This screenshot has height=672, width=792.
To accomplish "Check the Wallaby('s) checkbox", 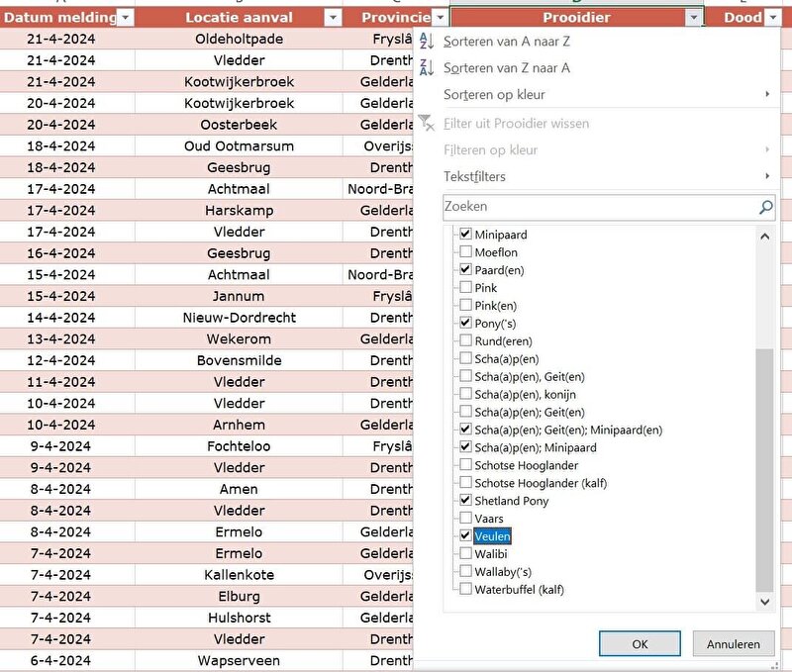I will (x=465, y=571).
